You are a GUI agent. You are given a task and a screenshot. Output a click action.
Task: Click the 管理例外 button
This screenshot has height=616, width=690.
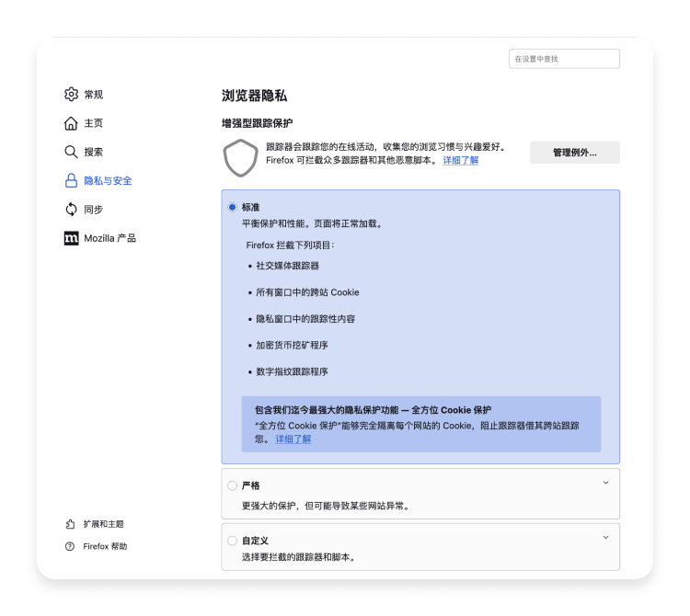tap(574, 153)
